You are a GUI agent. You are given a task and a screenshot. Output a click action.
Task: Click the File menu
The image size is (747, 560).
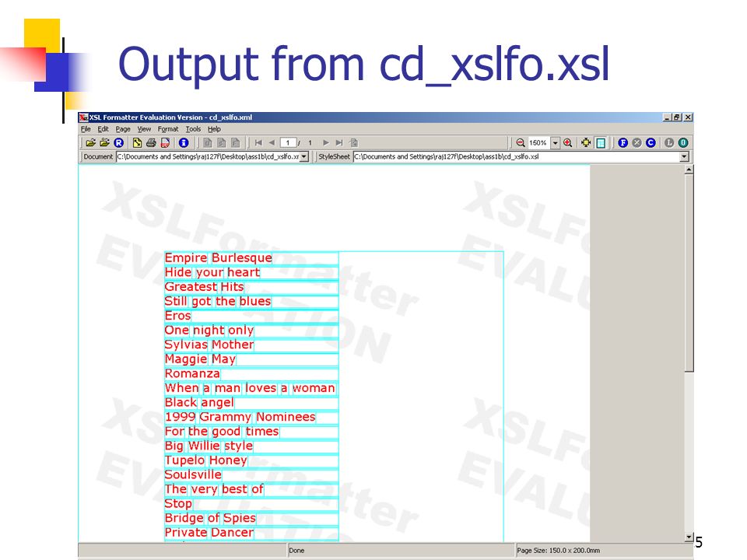point(86,129)
